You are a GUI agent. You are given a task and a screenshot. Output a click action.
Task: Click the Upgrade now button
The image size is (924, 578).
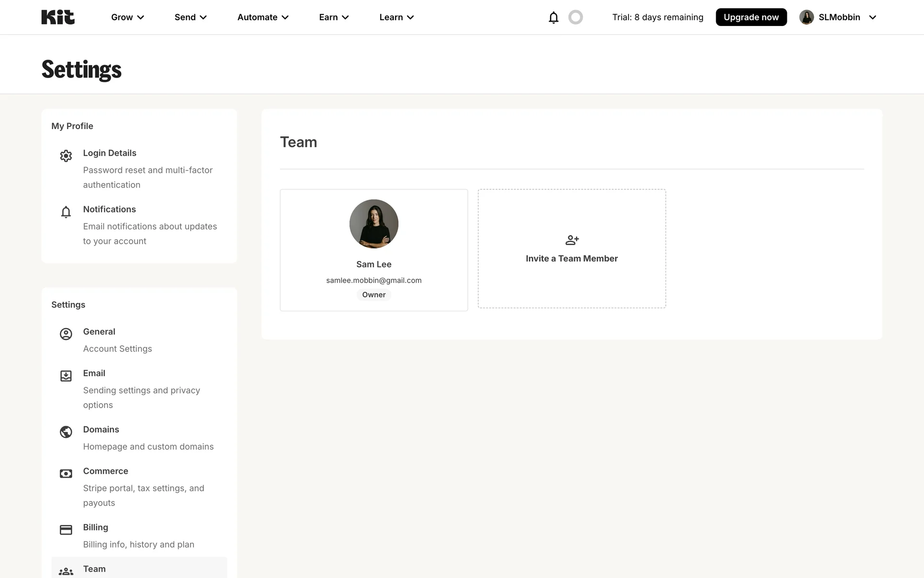point(751,17)
